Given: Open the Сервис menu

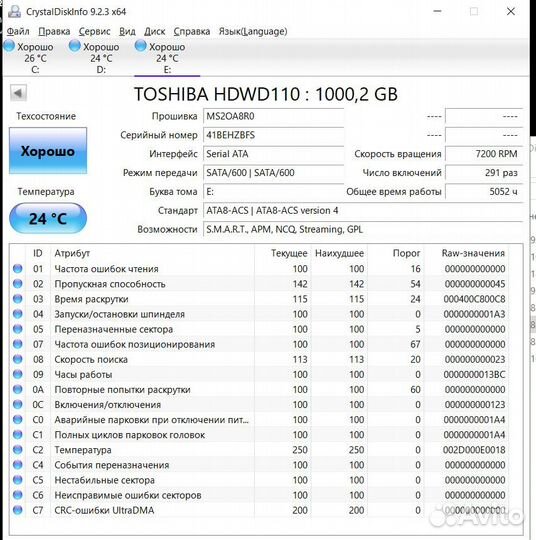Looking at the screenshot, I should [94, 31].
